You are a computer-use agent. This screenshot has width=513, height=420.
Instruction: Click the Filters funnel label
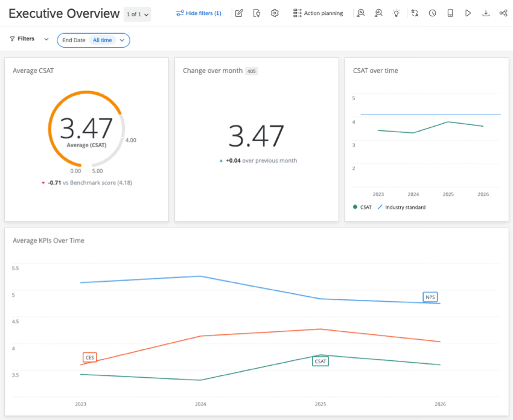tap(22, 39)
